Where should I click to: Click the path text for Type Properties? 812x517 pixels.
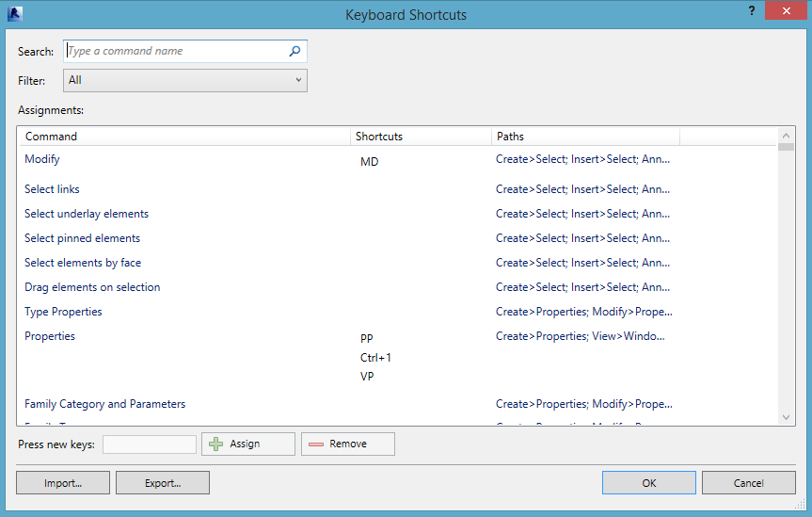(583, 312)
